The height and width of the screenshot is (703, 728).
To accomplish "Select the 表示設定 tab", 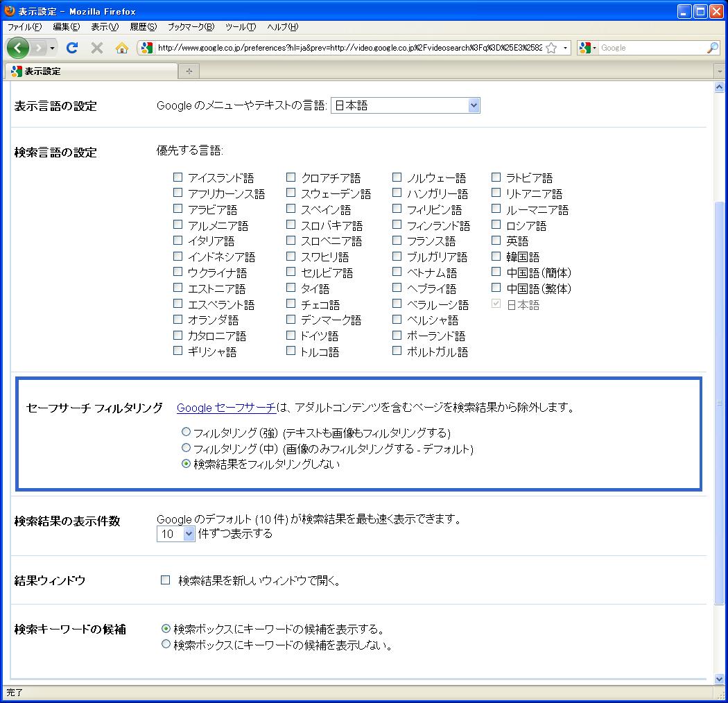I will click(92, 71).
